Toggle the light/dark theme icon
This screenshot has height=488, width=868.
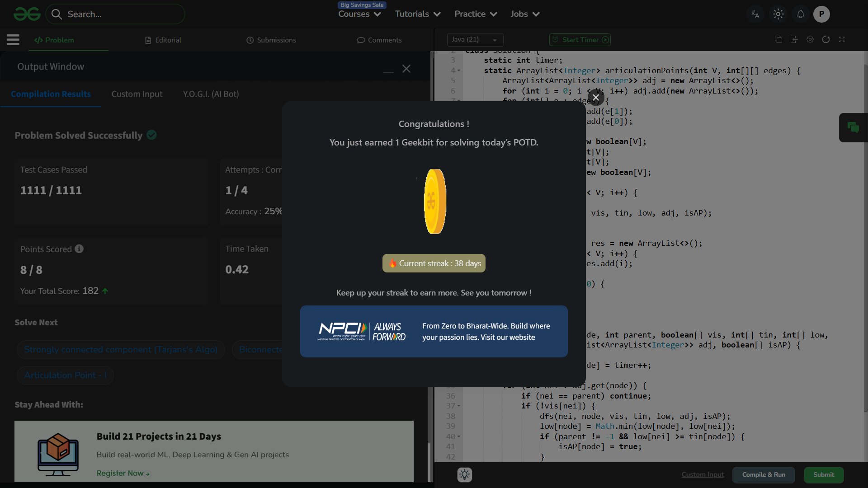point(778,14)
